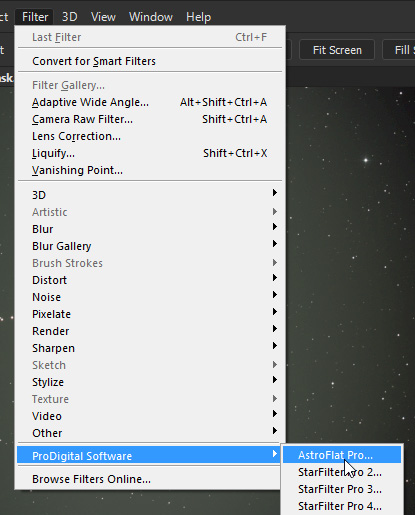The height and width of the screenshot is (515, 415).
Task: Expand the Noise submenu
Action: point(150,297)
